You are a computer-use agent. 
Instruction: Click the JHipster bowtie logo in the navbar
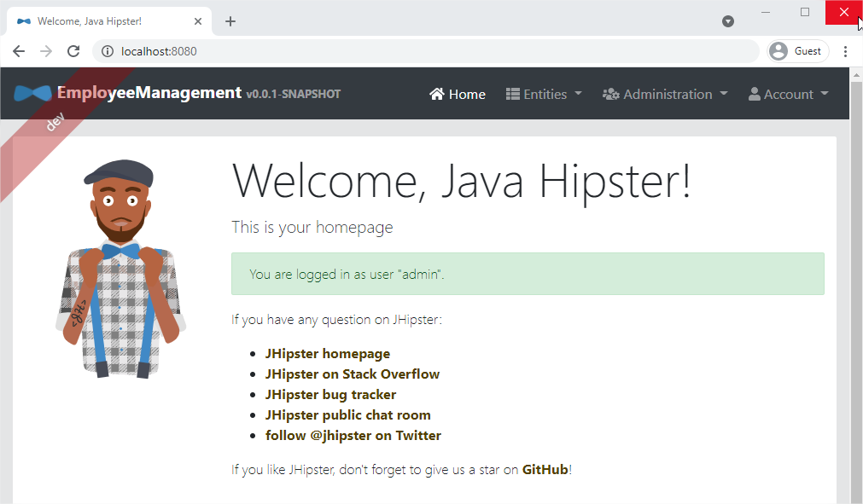[x=31, y=93]
